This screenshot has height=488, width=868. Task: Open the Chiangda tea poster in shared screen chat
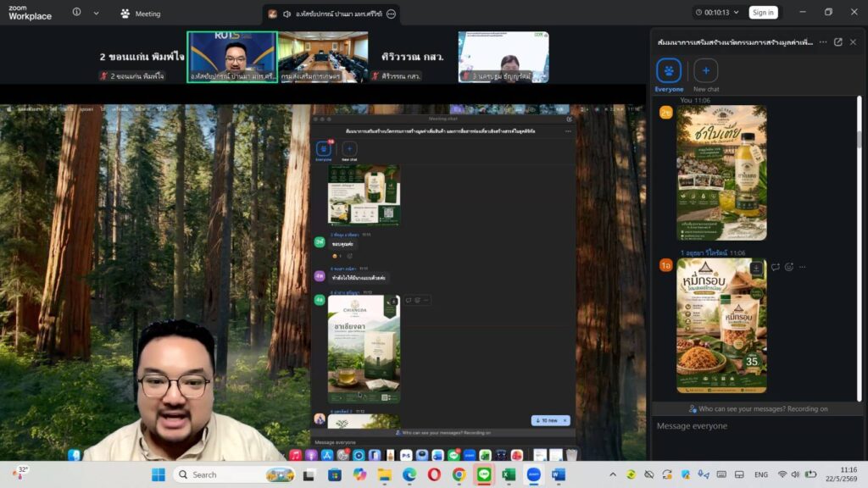click(364, 349)
